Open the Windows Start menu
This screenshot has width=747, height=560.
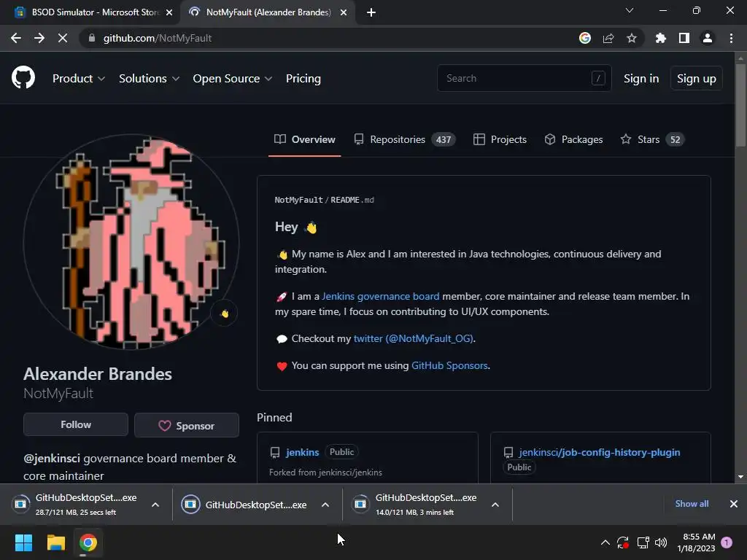click(23, 542)
